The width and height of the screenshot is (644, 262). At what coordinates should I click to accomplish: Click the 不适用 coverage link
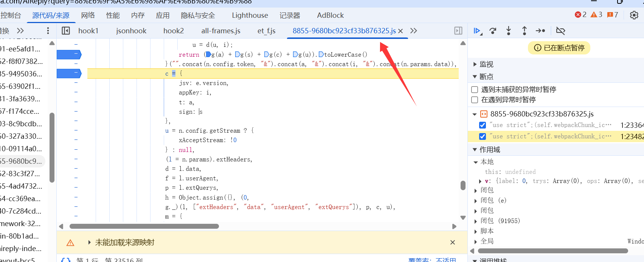446,260
